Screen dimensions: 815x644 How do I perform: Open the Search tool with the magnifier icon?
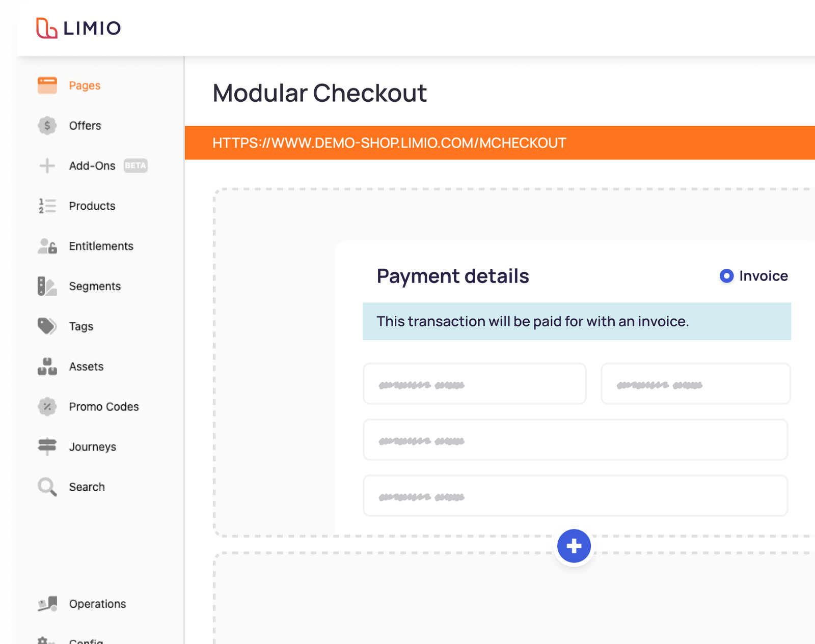(47, 487)
